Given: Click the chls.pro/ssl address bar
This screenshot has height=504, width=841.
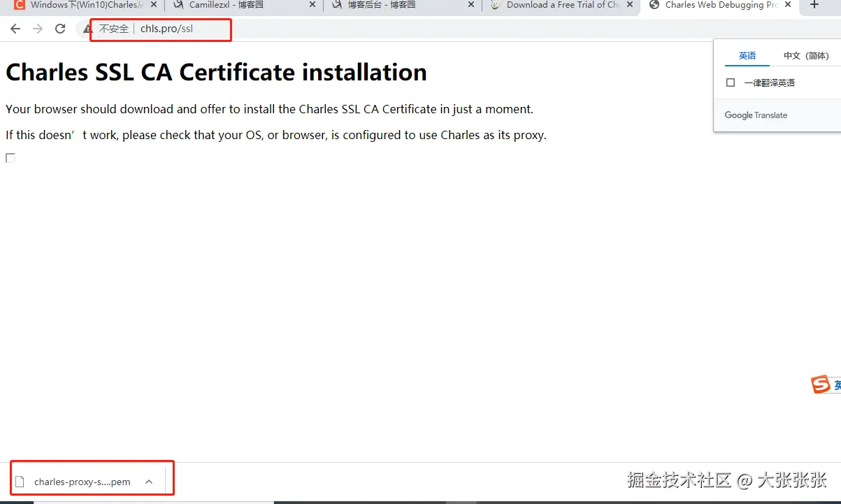Looking at the screenshot, I should pos(166,29).
